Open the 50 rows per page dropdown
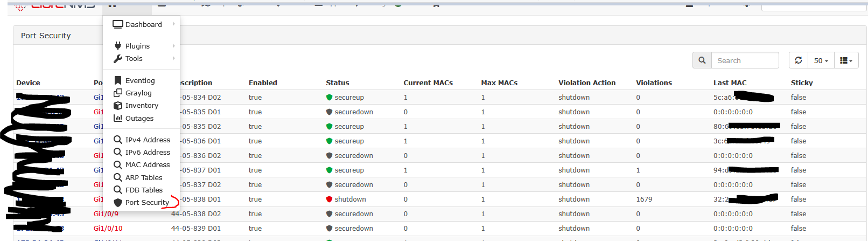Image resolution: width=868 pixels, height=241 pixels. [x=821, y=60]
